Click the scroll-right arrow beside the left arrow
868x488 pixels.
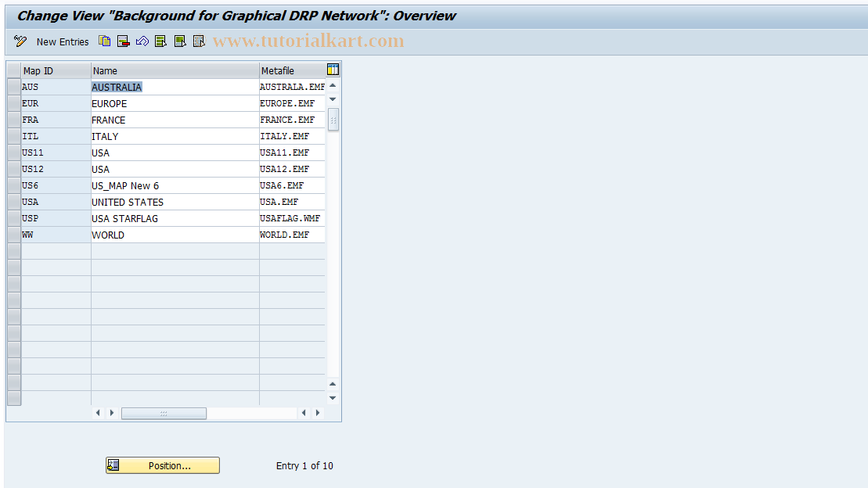click(112, 413)
